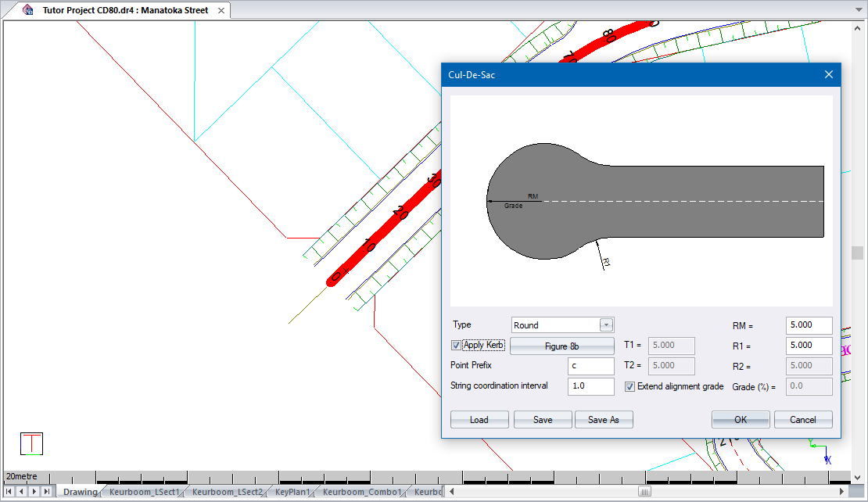Click the RM value input field
Image resolution: width=868 pixels, height=502 pixels.
[x=809, y=325]
